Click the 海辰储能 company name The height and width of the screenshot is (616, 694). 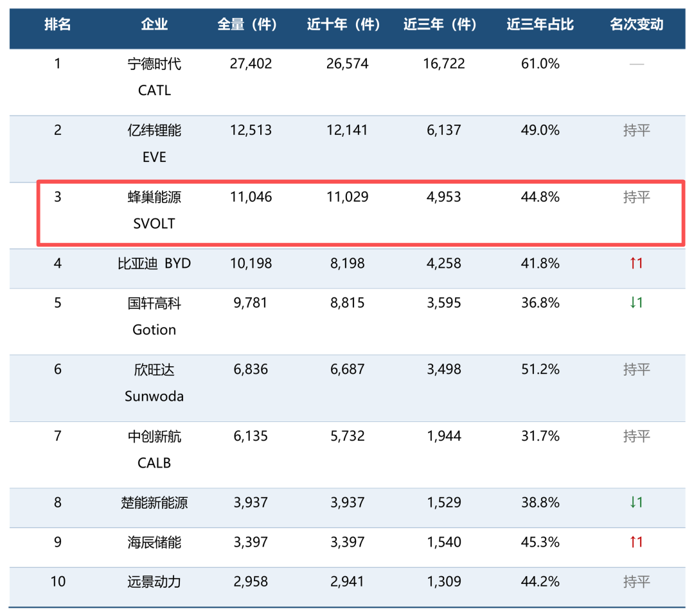(154, 543)
